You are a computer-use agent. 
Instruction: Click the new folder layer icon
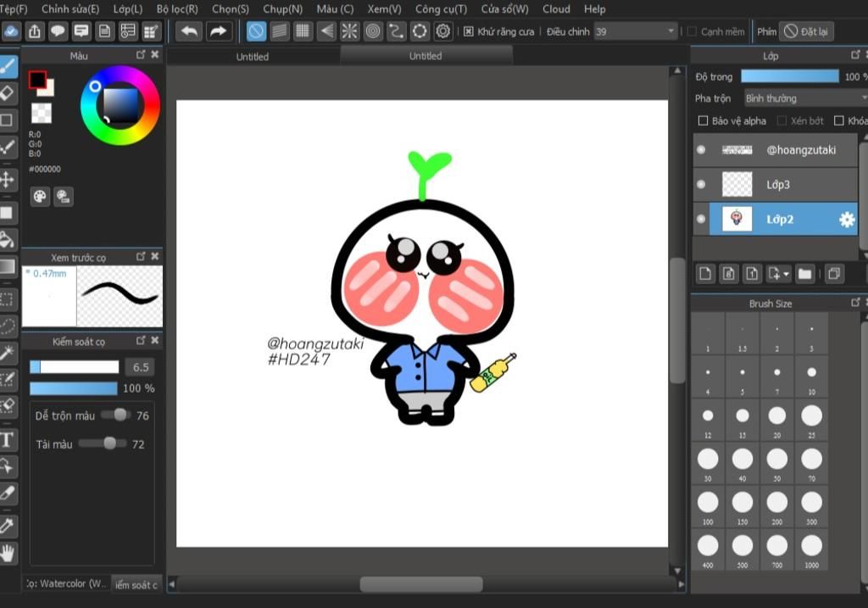805,274
